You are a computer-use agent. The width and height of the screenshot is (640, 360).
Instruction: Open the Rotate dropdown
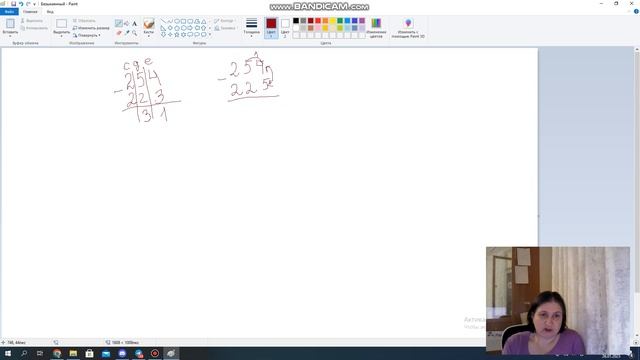[87, 35]
